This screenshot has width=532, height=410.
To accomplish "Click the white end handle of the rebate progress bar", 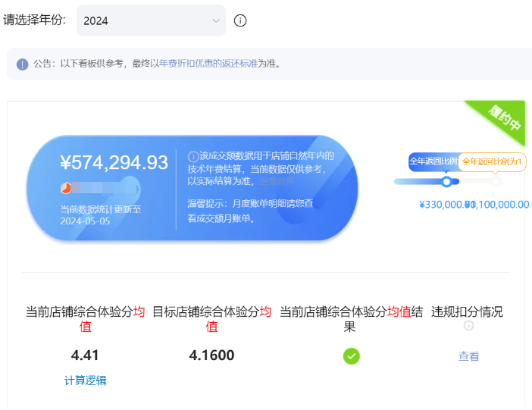I will pyautogui.click(x=496, y=181).
